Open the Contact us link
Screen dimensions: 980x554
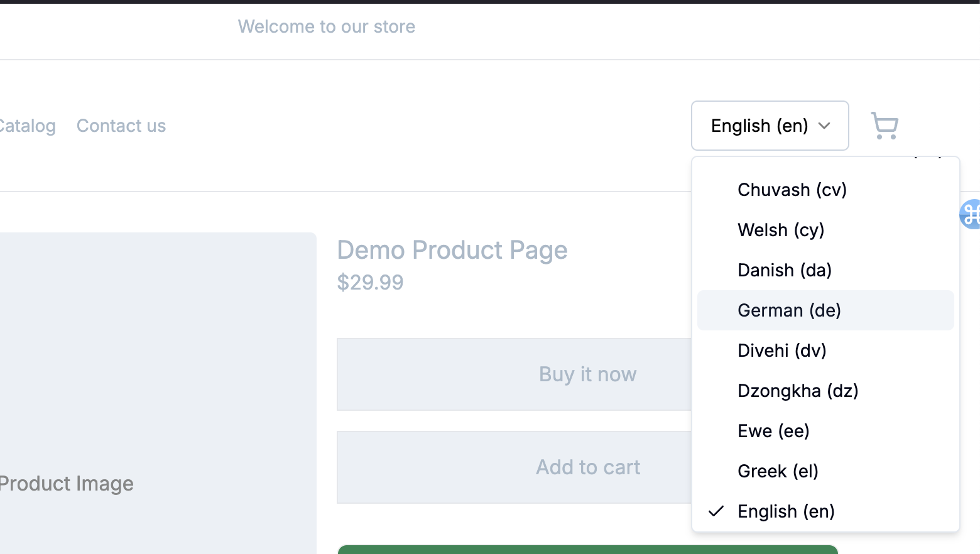[x=121, y=126]
